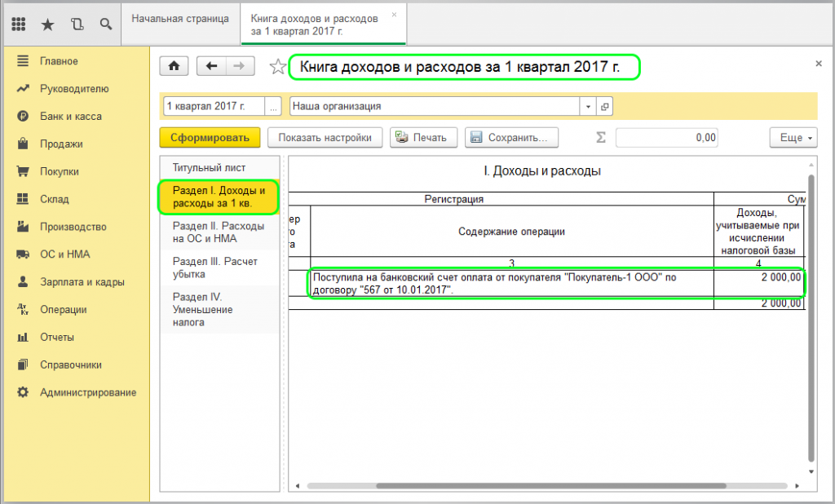
Task: Click the period field 1 квартал 2017
Action: click(213, 107)
